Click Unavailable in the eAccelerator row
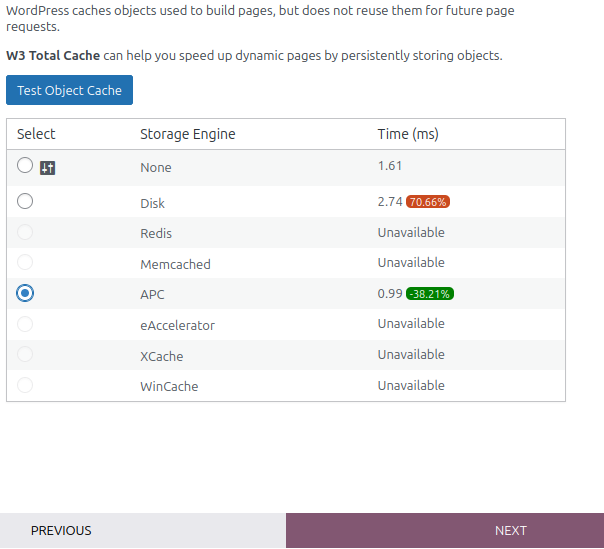 411,324
